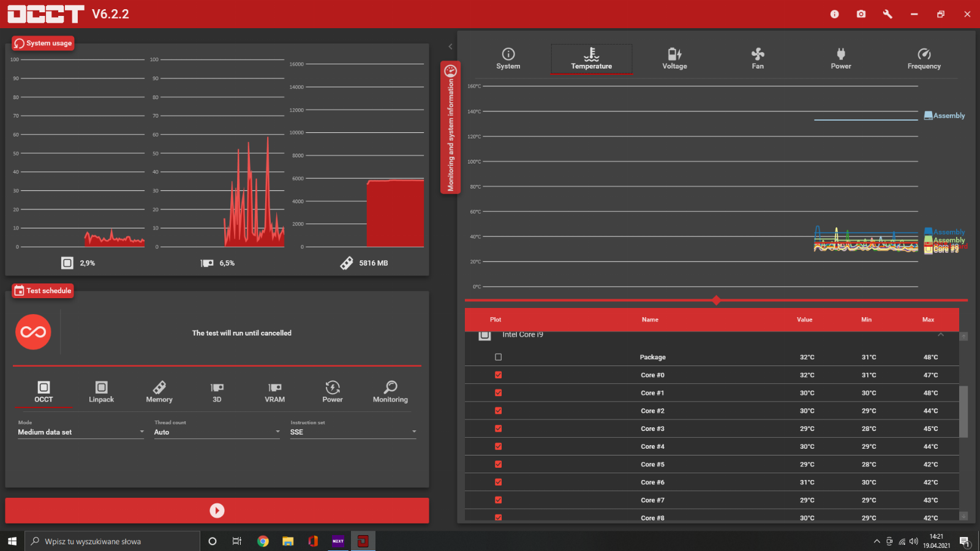The height and width of the screenshot is (551, 980).
Task: Open settings via the wrench icon
Action: (888, 14)
